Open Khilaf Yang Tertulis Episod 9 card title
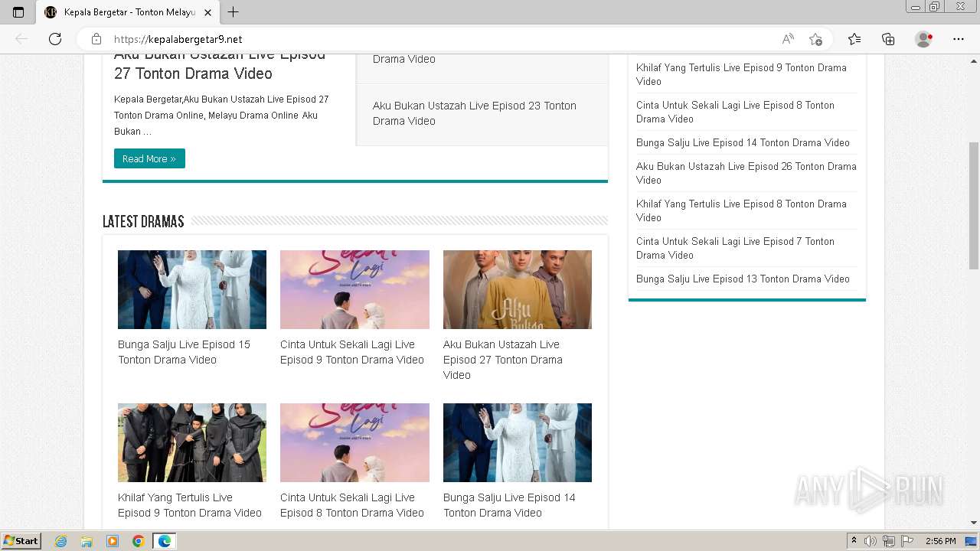Screen dimensions: 980x551 pos(190,505)
